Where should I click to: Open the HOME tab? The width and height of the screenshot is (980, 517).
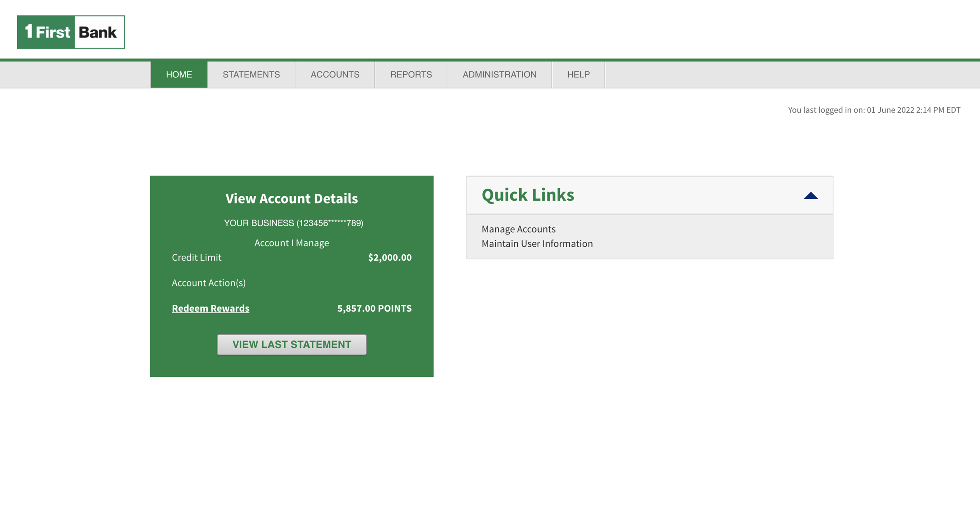179,74
